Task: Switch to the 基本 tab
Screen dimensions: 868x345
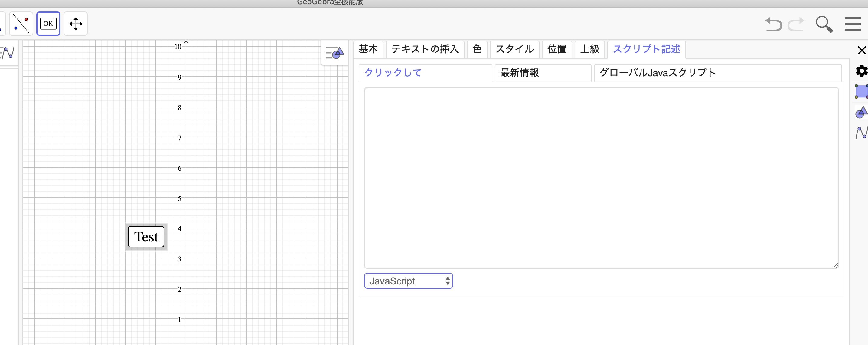Action: pos(369,49)
